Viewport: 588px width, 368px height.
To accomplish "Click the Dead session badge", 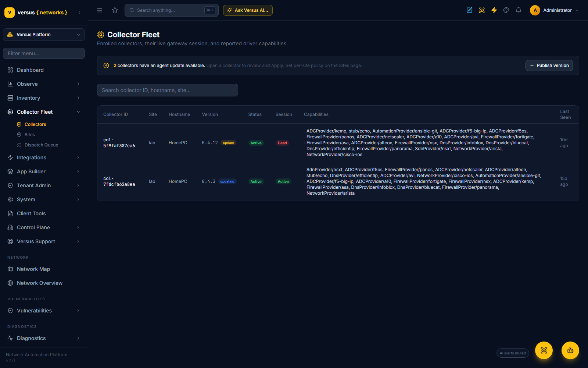I will coord(282,143).
